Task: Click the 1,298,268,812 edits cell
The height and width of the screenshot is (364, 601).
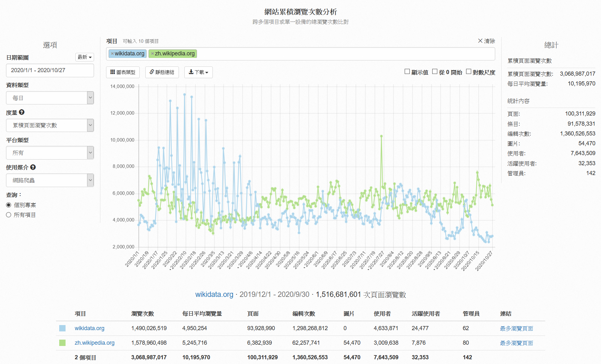Action: [x=310, y=328]
